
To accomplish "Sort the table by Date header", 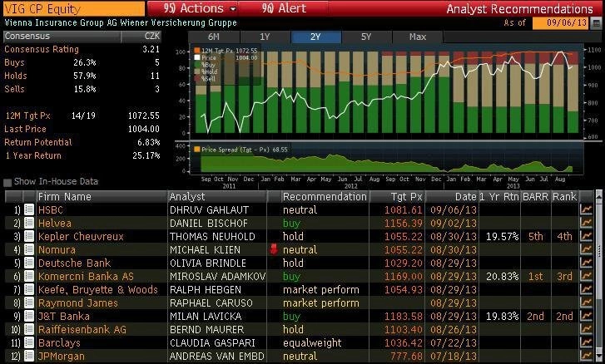I will (452, 196).
